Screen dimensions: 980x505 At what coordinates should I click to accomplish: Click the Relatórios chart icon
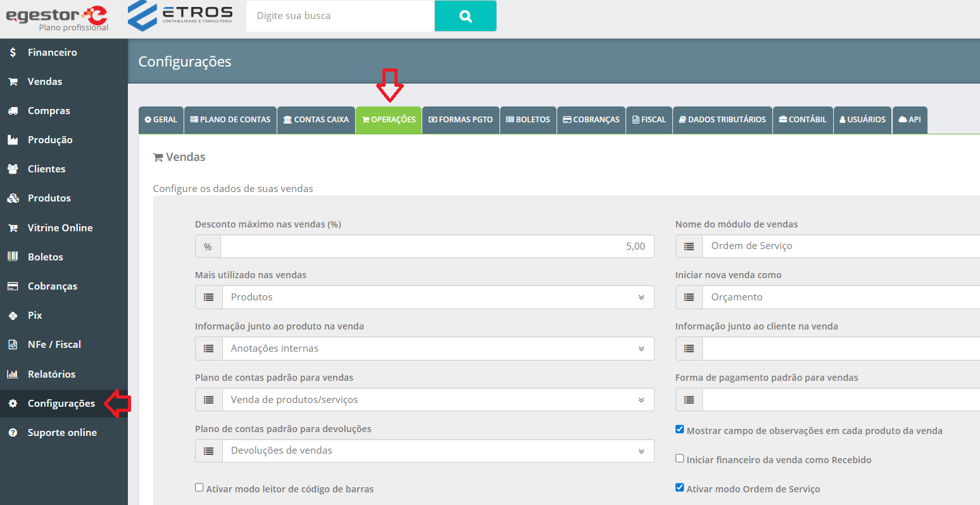tap(13, 374)
